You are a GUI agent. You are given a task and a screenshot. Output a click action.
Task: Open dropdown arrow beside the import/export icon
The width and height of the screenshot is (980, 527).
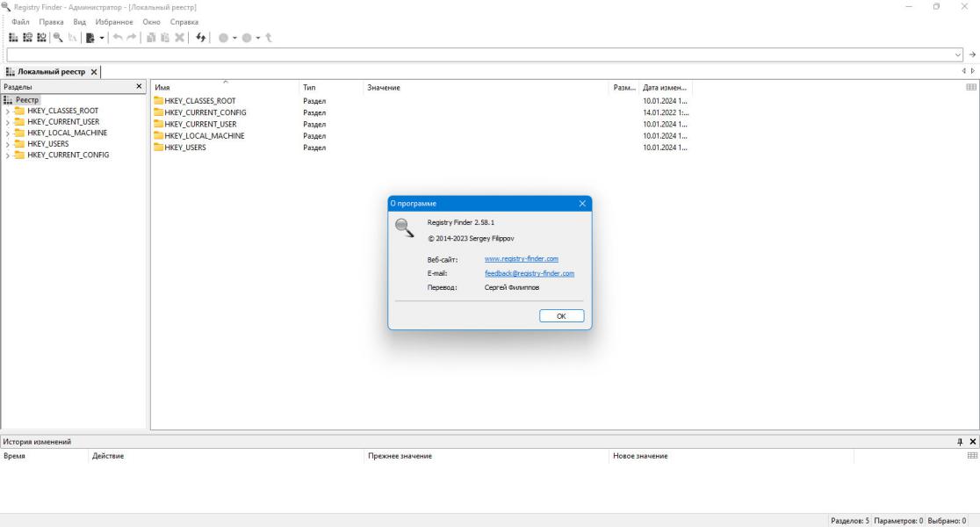pos(101,38)
